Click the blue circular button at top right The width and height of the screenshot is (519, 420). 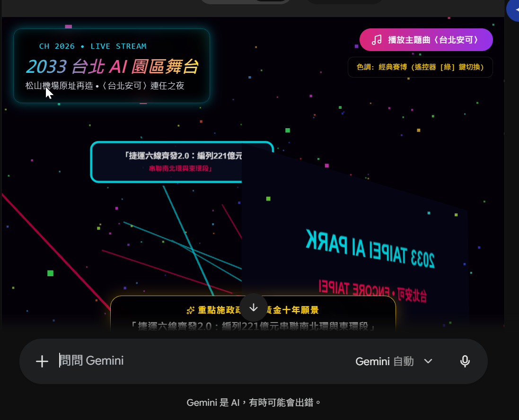point(513,10)
